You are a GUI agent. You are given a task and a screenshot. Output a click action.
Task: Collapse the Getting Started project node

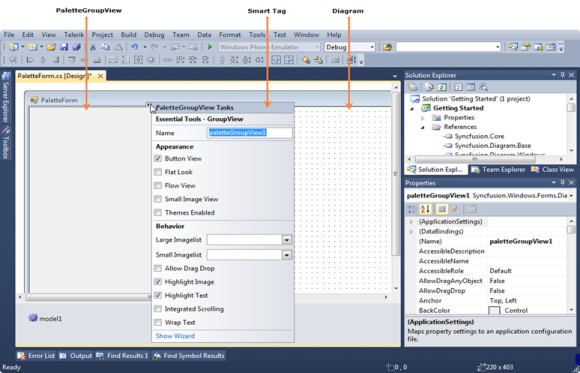[x=412, y=108]
